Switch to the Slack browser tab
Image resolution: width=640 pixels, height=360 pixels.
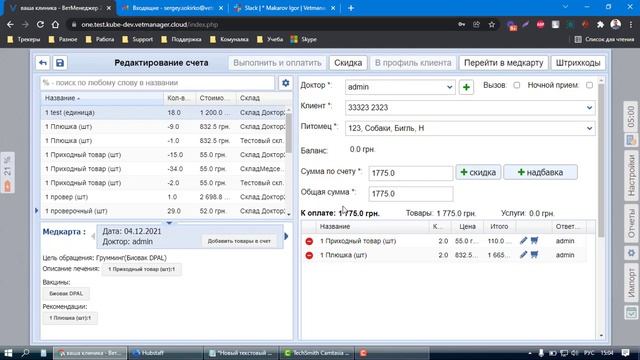click(285, 8)
